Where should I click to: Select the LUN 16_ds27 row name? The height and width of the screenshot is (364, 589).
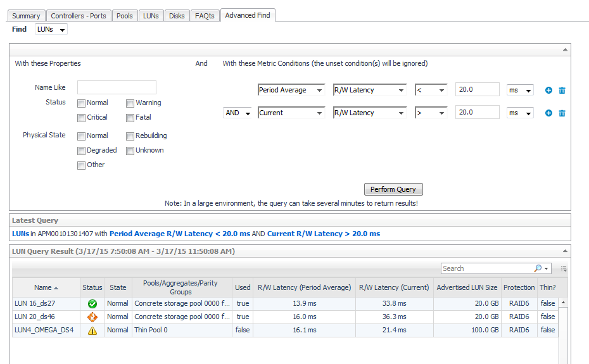tap(35, 303)
